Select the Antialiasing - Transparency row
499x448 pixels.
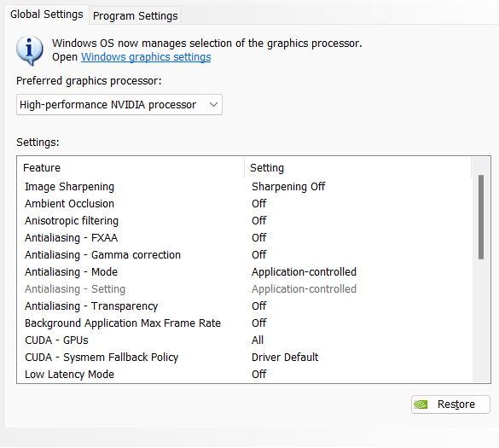click(x=245, y=306)
